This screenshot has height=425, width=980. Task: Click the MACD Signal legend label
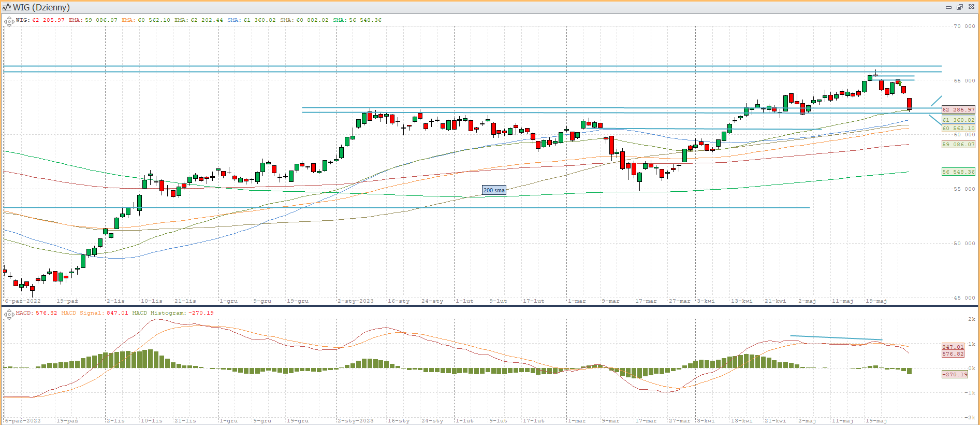95,313
